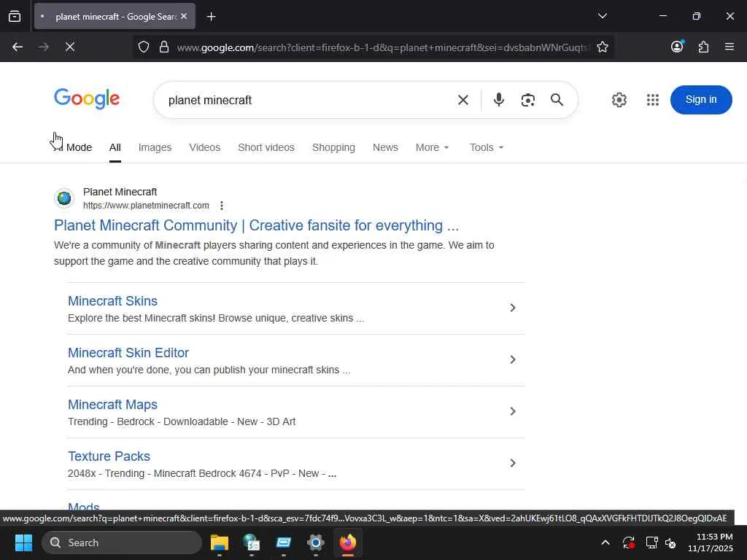The image size is (747, 560).
Task: Expand the Tools dropdown
Action: tap(487, 147)
